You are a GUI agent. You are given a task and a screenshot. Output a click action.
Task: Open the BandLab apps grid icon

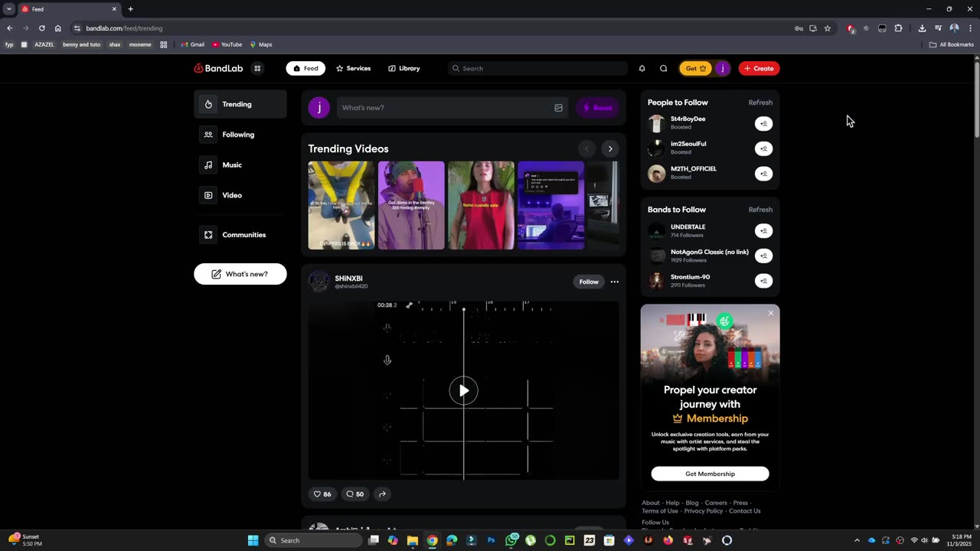pyautogui.click(x=257, y=68)
